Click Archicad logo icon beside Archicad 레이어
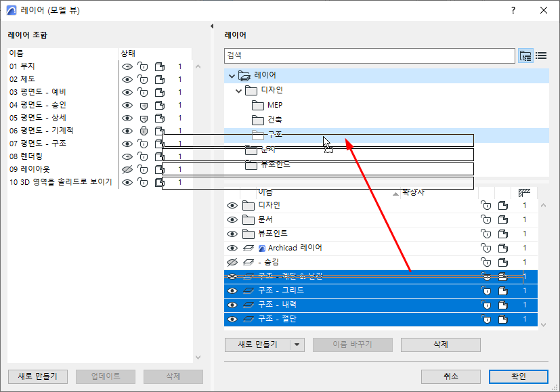 pyautogui.click(x=262, y=248)
